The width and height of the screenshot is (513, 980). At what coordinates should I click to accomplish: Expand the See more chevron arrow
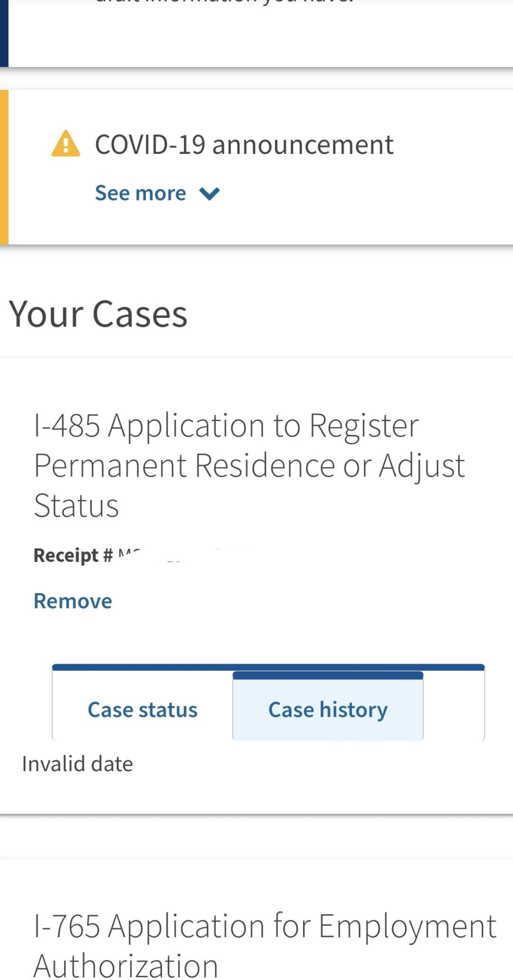tap(209, 194)
